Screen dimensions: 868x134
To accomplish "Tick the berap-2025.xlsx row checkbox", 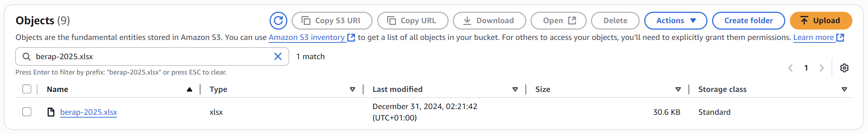I will 27,112.
